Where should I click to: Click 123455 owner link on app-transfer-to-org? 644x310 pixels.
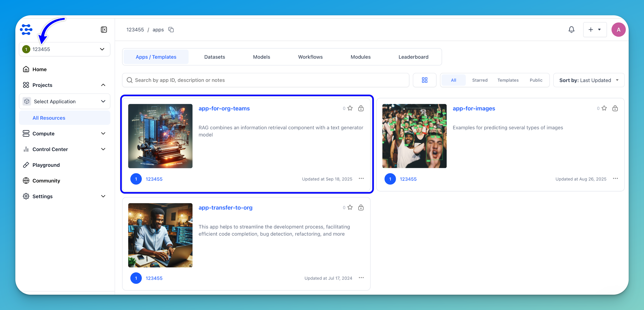[x=154, y=278]
